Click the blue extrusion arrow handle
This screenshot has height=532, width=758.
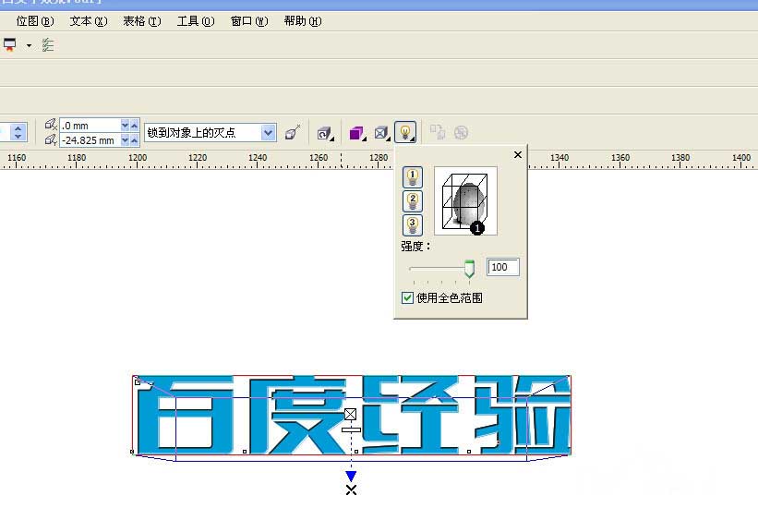(x=352, y=477)
